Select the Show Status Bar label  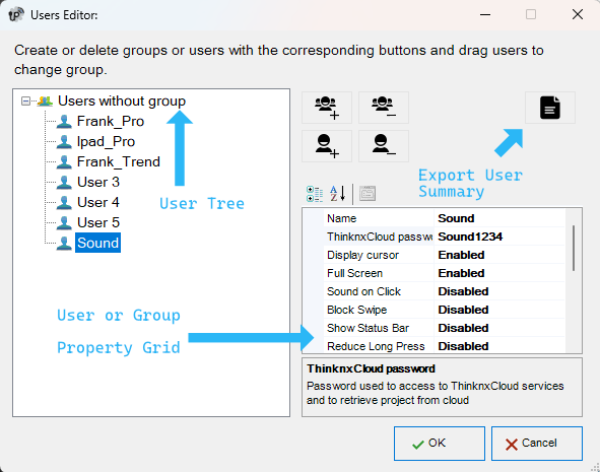(368, 328)
